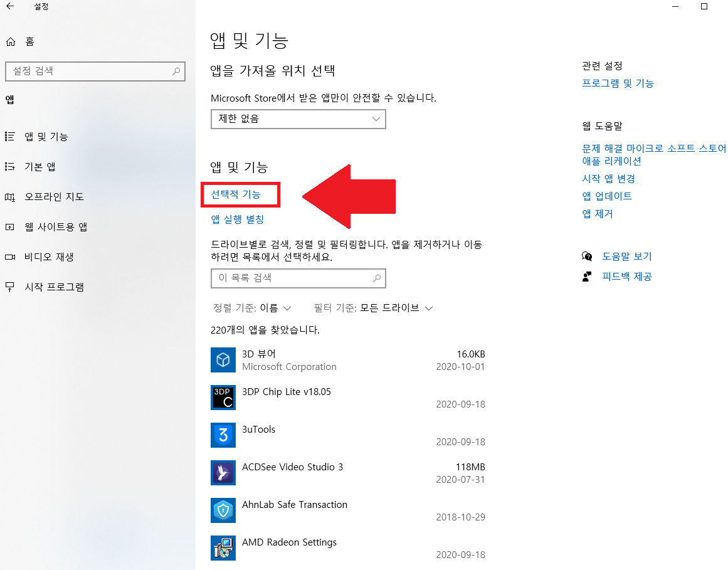Click Microsoft Corporation publisher text

coord(289,367)
